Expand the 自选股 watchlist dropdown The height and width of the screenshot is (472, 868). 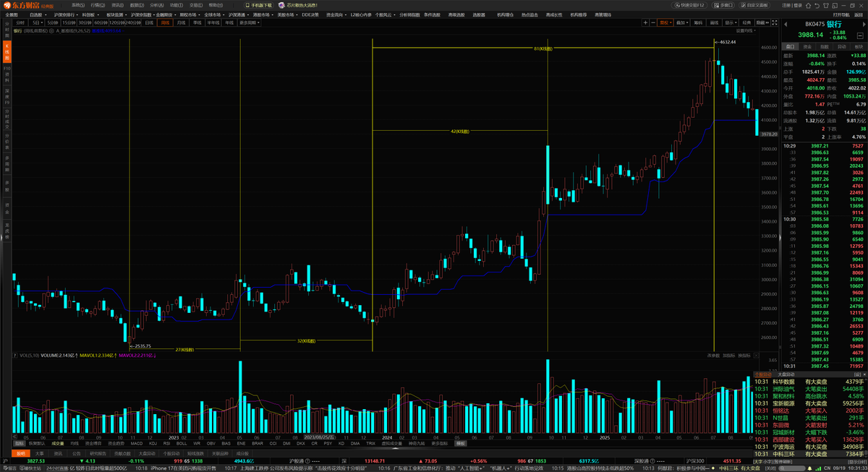point(38,14)
